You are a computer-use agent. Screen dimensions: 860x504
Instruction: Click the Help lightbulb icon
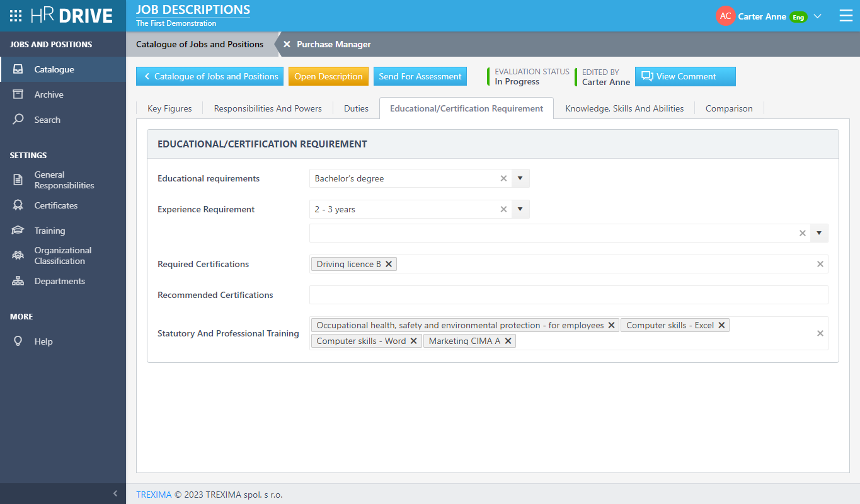pos(18,341)
